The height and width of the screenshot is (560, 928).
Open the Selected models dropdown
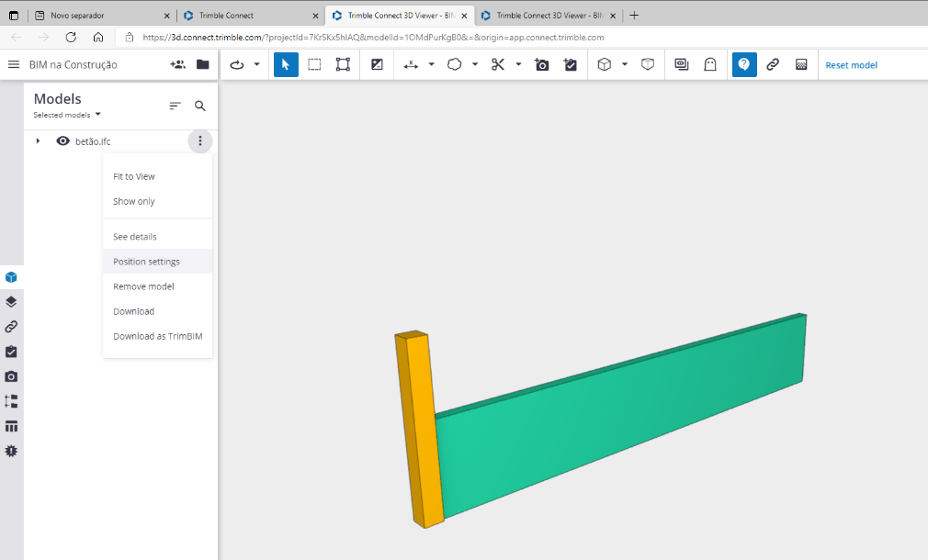coord(67,115)
